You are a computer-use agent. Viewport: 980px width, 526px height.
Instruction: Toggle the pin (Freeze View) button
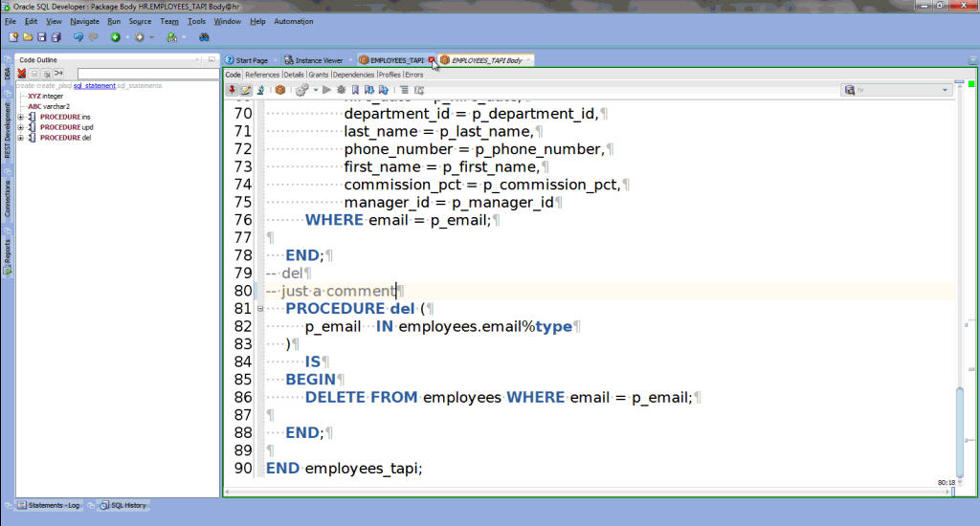(x=232, y=90)
